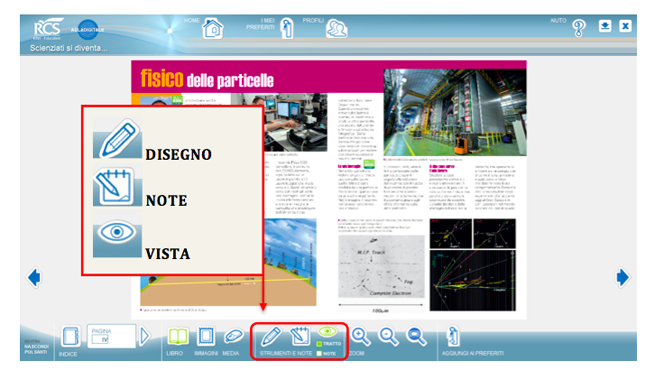Open I Miei Preferiti bookmark icon
The image size is (655, 380).
pos(287,28)
